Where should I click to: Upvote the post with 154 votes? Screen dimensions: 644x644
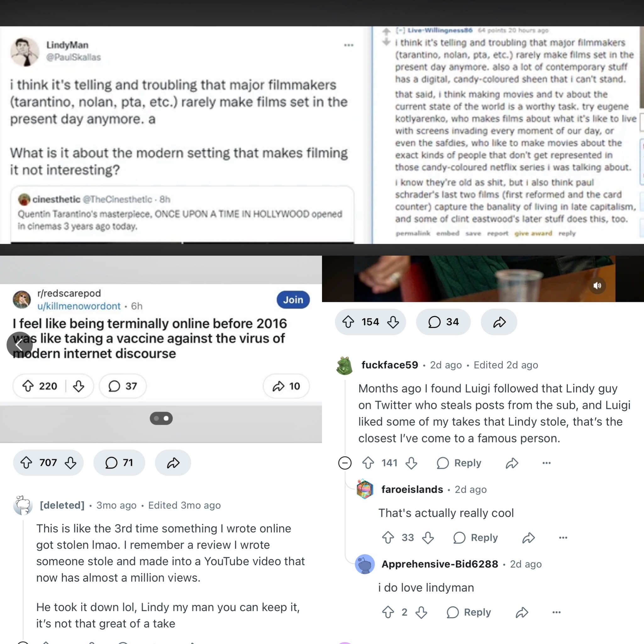pyautogui.click(x=348, y=322)
